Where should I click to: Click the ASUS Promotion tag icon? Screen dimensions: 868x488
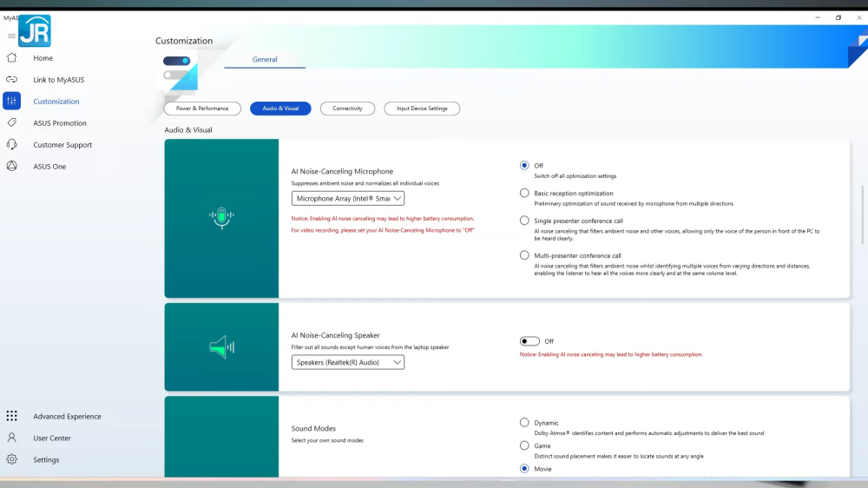pos(11,122)
